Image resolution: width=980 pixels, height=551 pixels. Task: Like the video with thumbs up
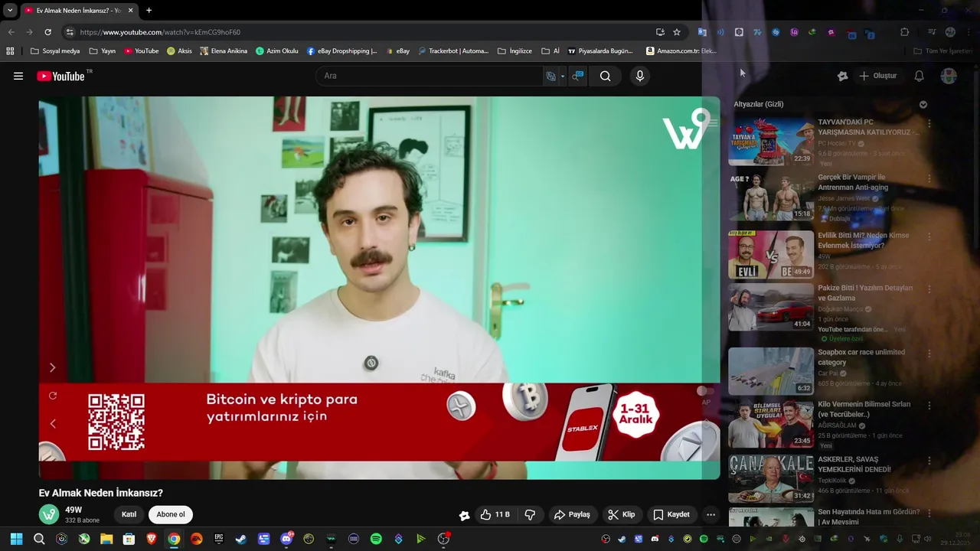[495, 514]
